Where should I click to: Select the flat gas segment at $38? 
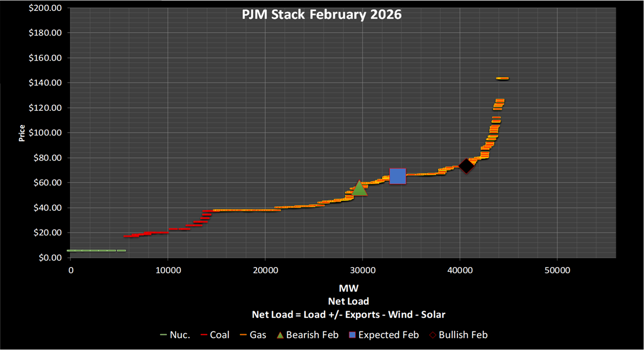click(246, 210)
